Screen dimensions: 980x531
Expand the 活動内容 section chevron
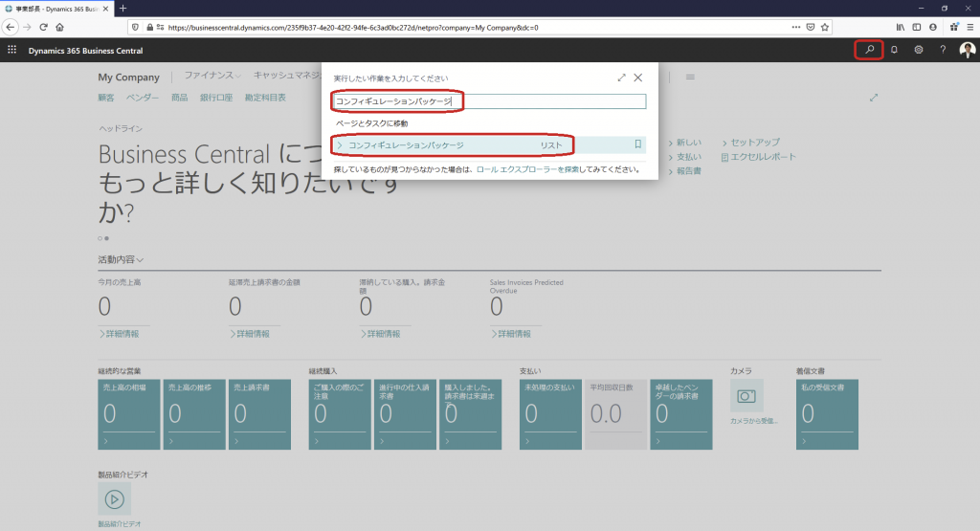(141, 259)
